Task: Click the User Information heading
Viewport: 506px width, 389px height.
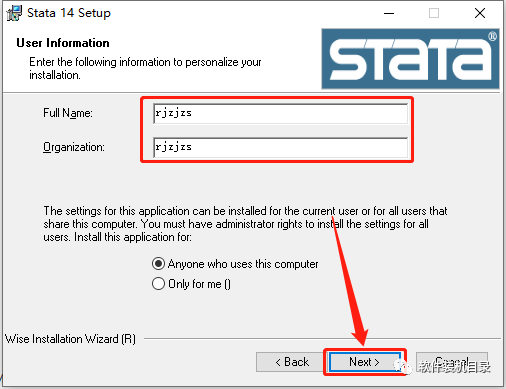Action: click(63, 43)
